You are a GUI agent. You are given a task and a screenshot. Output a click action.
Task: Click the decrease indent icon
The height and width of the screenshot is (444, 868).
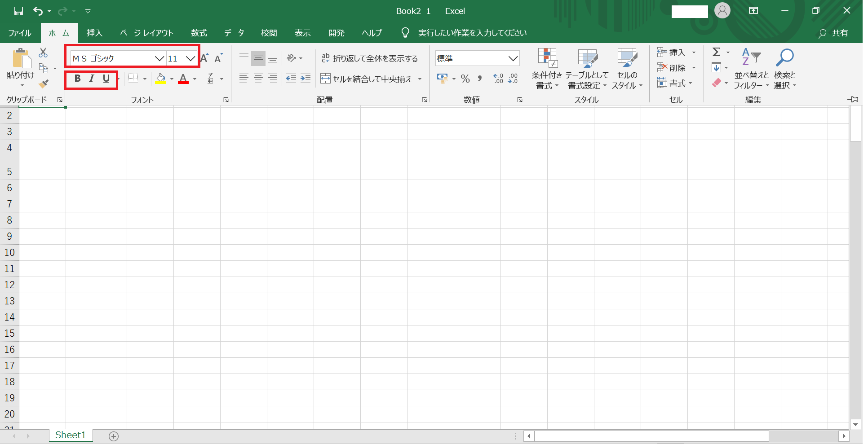(291, 79)
